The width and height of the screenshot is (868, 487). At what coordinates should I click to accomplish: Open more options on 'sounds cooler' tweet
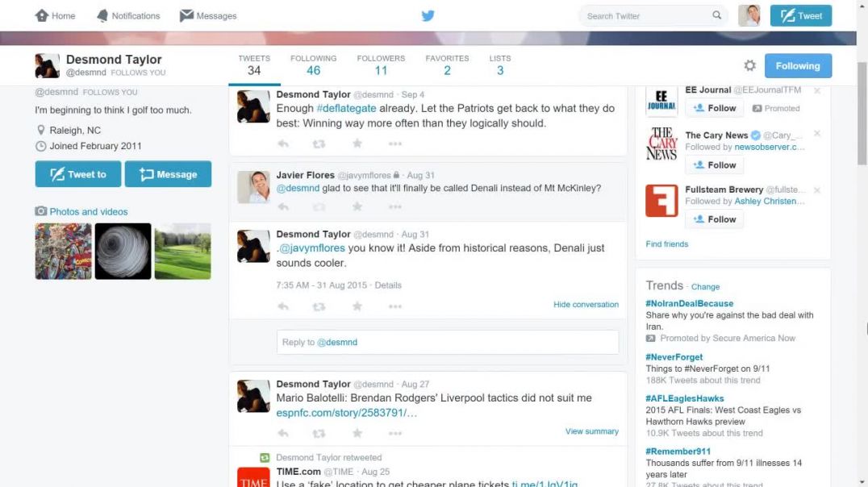[x=394, y=306]
